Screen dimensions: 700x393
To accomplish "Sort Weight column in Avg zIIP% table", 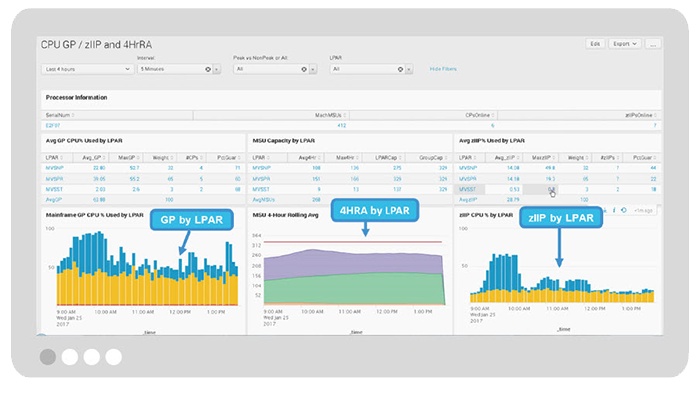I will [578, 158].
